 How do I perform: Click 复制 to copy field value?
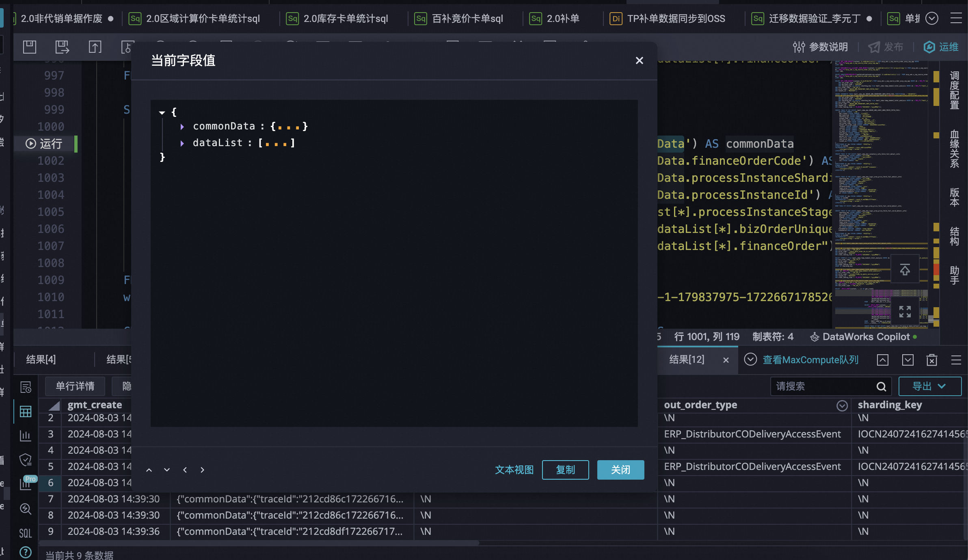click(x=565, y=470)
